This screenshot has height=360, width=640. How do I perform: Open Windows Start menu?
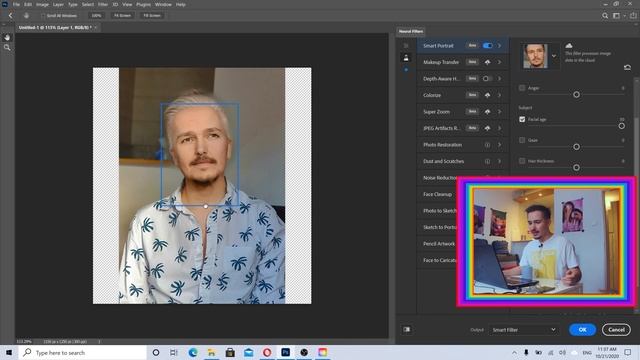pyautogui.click(x=9, y=352)
